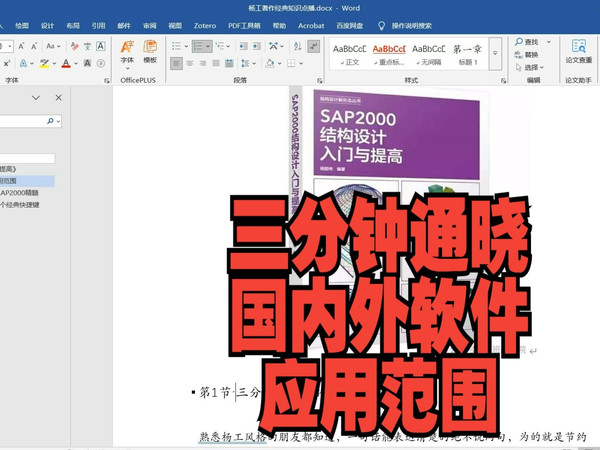Align paragraph to the right
Screen dimensions: 600x450
pos(203,63)
